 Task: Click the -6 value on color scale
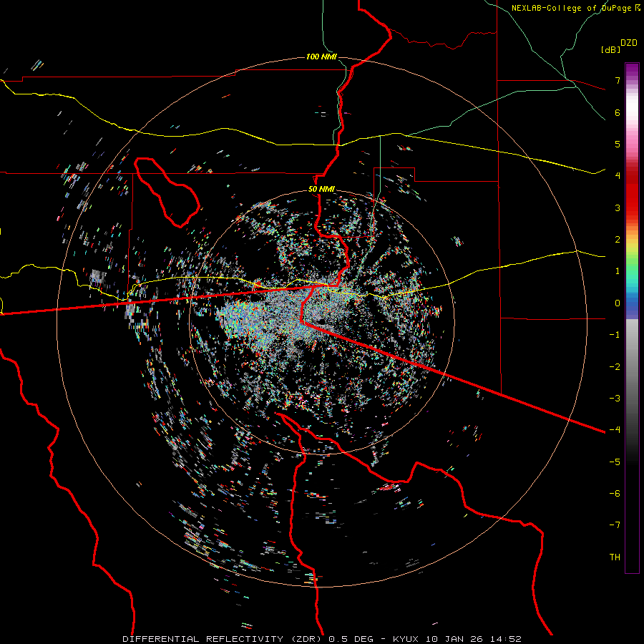[615, 494]
